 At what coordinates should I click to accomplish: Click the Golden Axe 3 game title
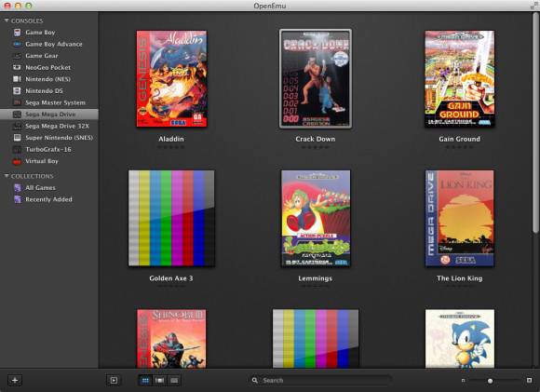click(171, 278)
